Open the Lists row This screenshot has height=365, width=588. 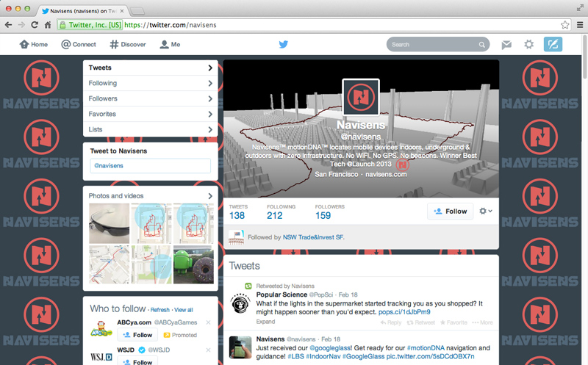coord(151,129)
